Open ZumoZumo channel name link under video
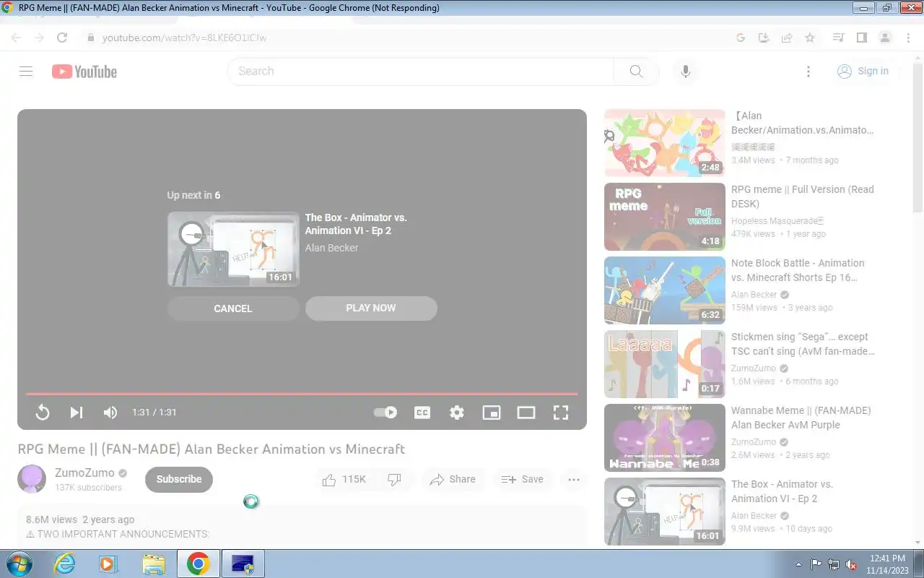 84,473
